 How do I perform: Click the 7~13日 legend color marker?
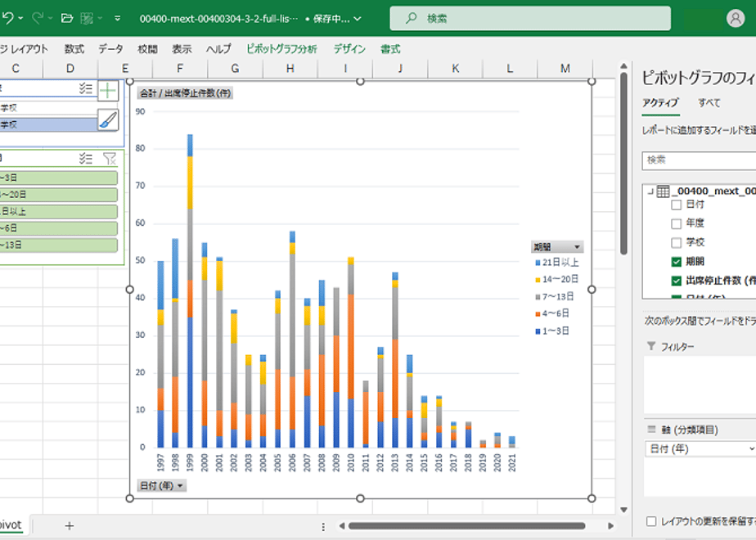tap(538, 297)
